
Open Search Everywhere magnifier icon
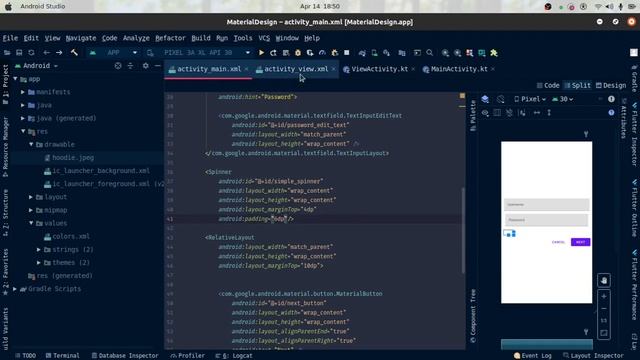(429, 53)
